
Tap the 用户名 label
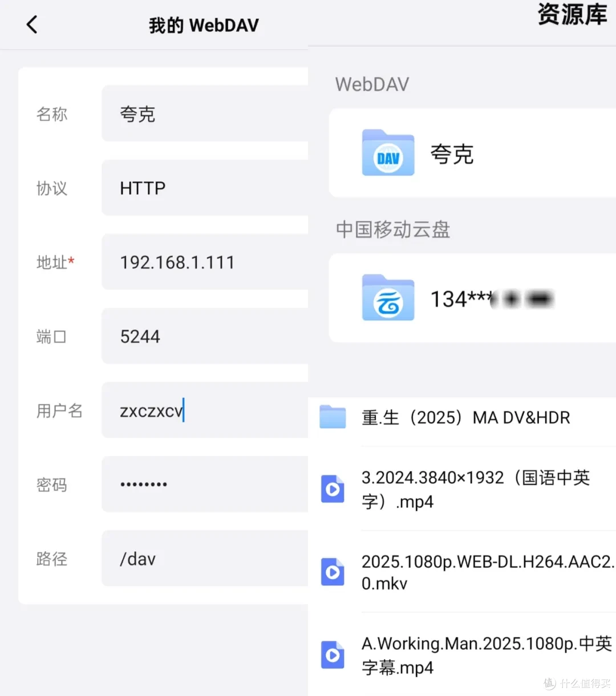pyautogui.click(x=59, y=410)
